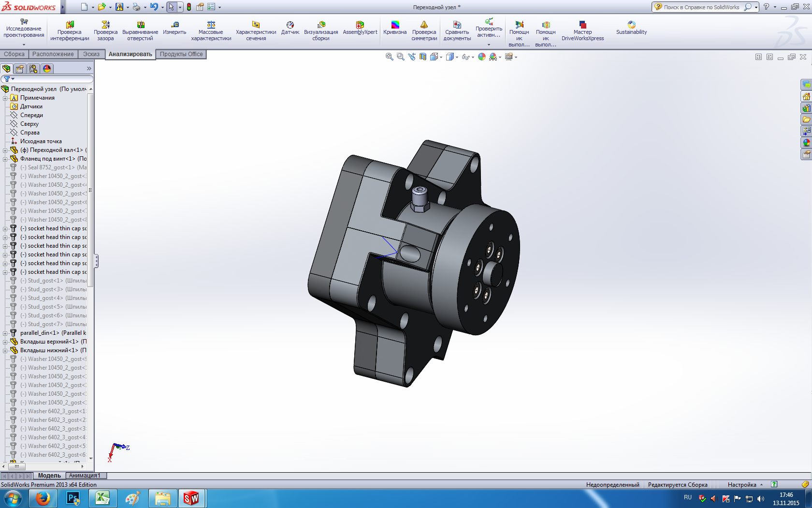Switch to the Анимация1 motion tab
The image size is (812, 508).
click(85, 476)
